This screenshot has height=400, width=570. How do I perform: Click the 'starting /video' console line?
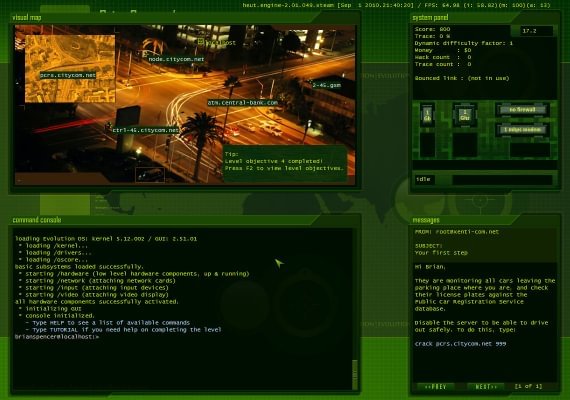click(x=93, y=295)
